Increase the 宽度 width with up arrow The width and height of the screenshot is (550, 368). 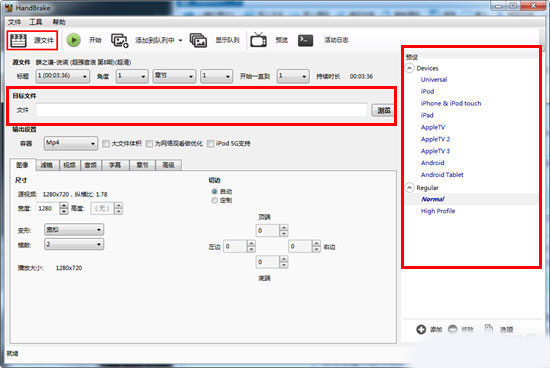pyautogui.click(x=63, y=206)
